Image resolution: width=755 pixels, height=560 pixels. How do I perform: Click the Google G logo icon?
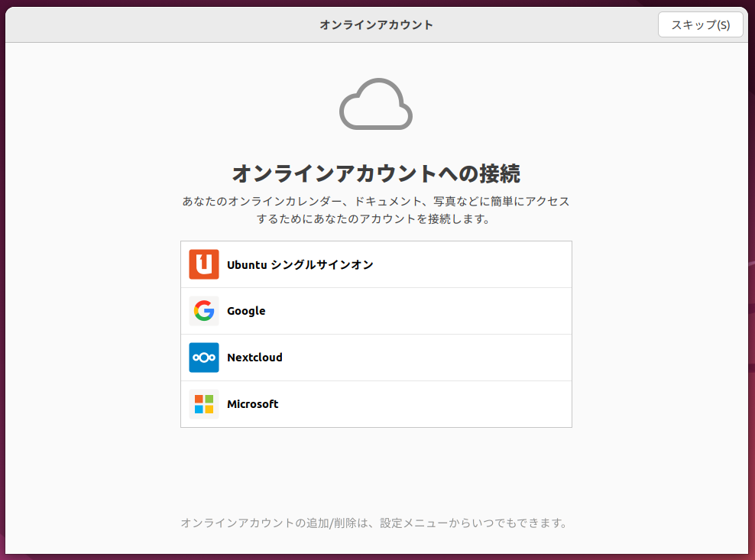(x=204, y=311)
